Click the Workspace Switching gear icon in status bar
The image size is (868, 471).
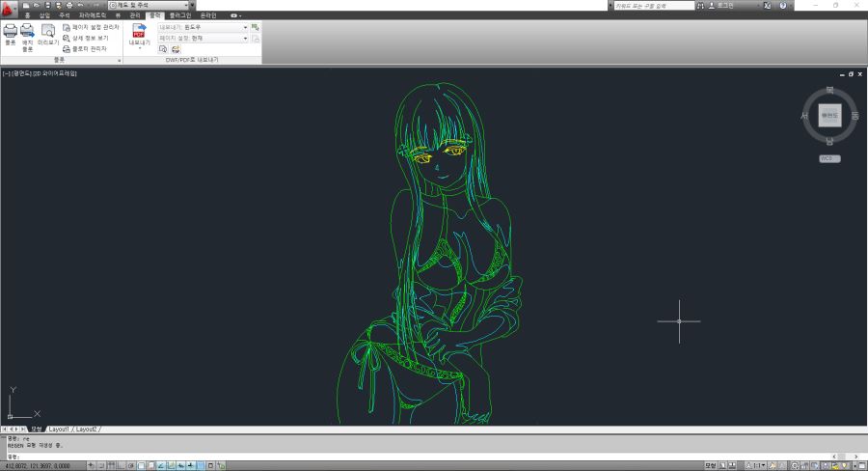pos(795,465)
